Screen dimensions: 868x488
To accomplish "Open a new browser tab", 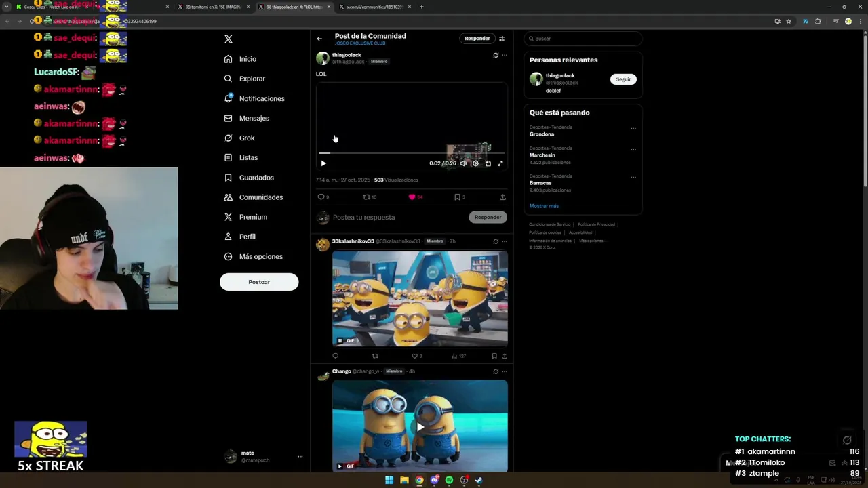I will click(422, 7).
